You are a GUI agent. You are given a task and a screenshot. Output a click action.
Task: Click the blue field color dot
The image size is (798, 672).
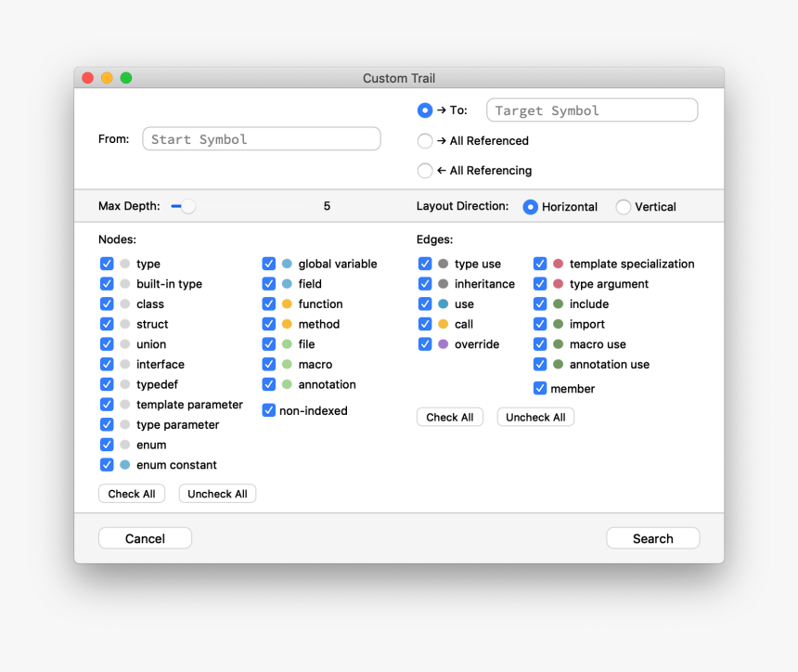click(285, 283)
